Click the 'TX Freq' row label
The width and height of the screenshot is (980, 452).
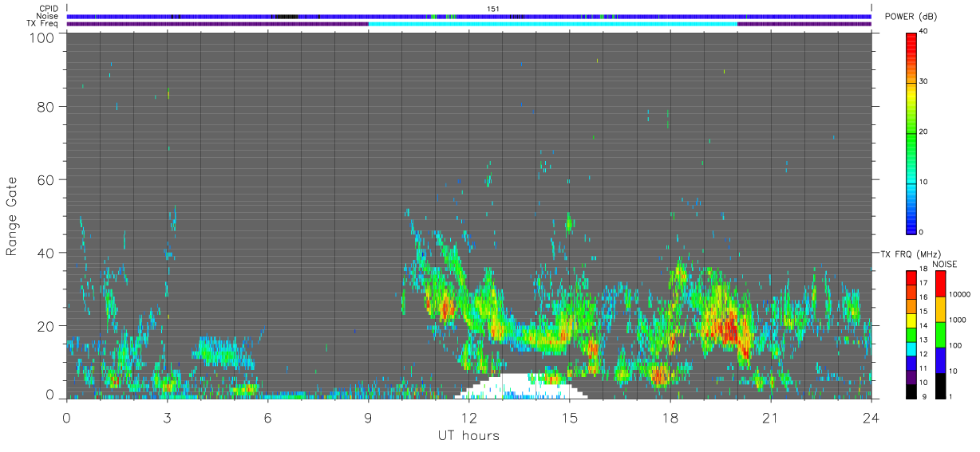coord(42,24)
